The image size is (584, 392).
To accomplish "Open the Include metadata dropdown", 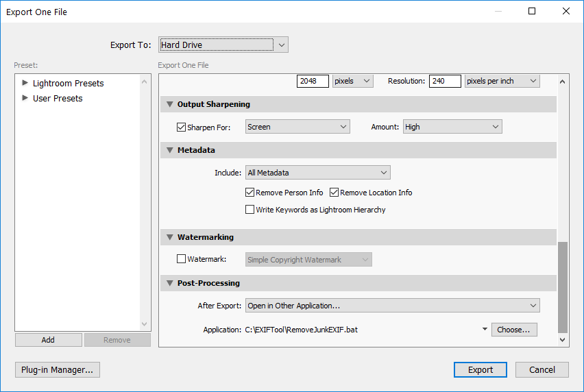I will [x=317, y=173].
